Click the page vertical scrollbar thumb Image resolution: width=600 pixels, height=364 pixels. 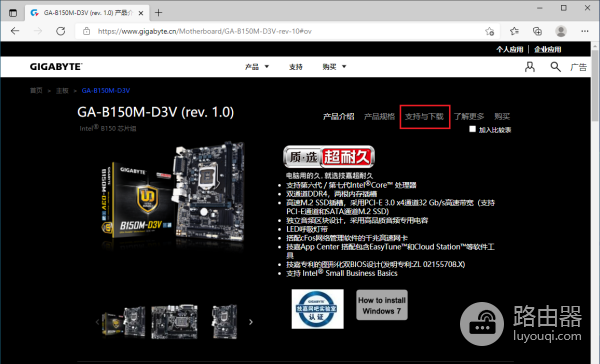(595, 85)
